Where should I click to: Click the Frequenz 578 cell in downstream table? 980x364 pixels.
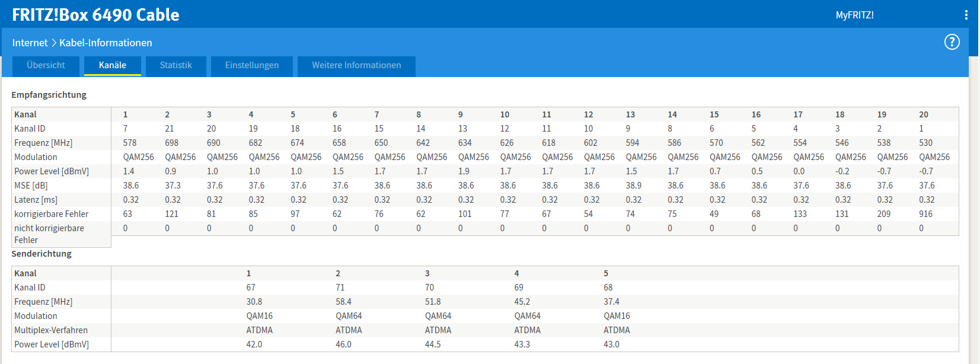pyautogui.click(x=130, y=143)
